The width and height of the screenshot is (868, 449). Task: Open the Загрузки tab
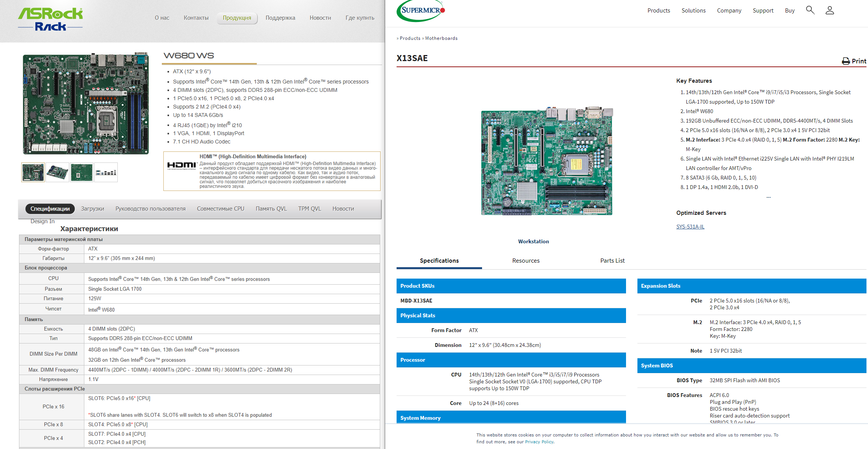[x=92, y=209]
